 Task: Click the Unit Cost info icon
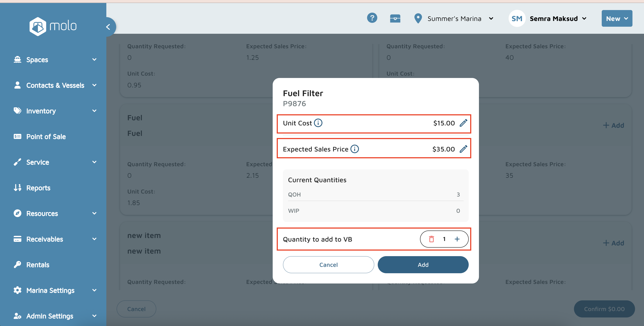point(318,123)
